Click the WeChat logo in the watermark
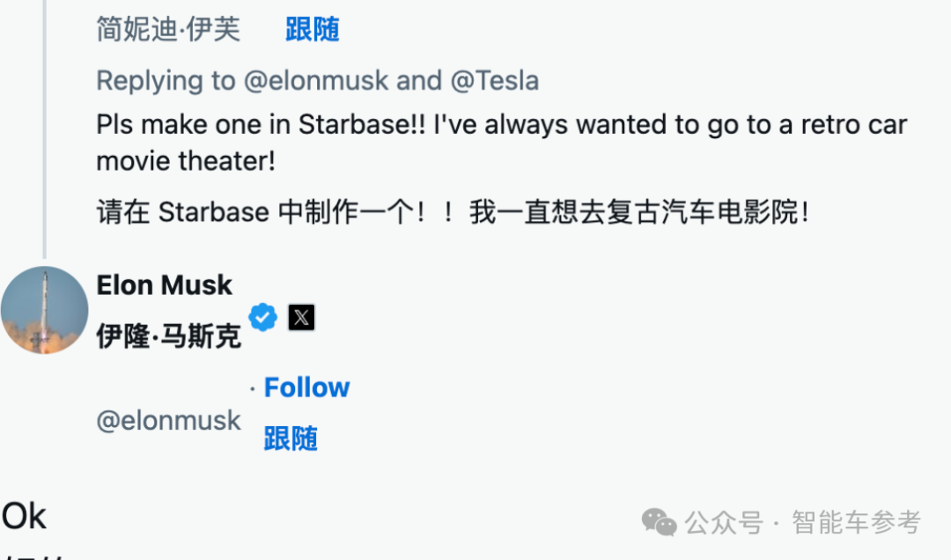Screen dimensions: 951x560 (x=660, y=521)
